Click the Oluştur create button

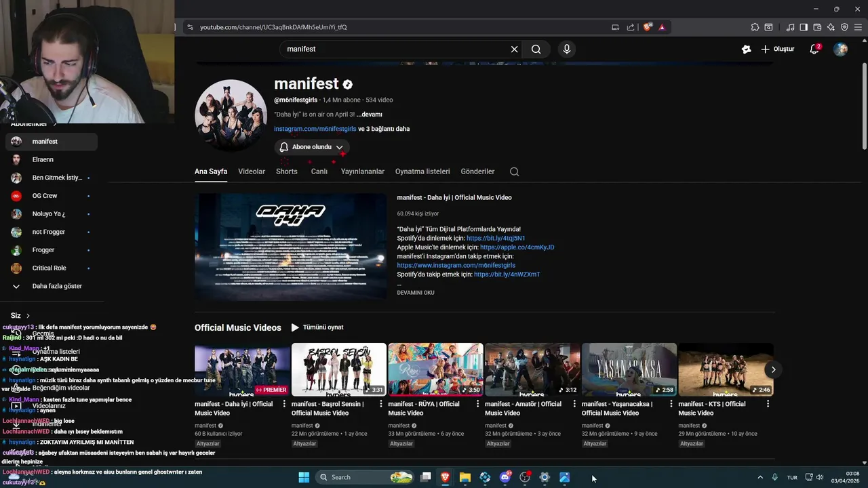pyautogui.click(x=777, y=49)
